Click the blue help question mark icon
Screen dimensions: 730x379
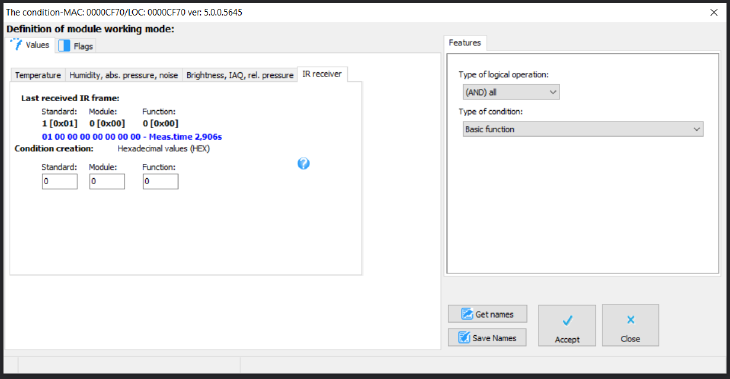pos(304,163)
